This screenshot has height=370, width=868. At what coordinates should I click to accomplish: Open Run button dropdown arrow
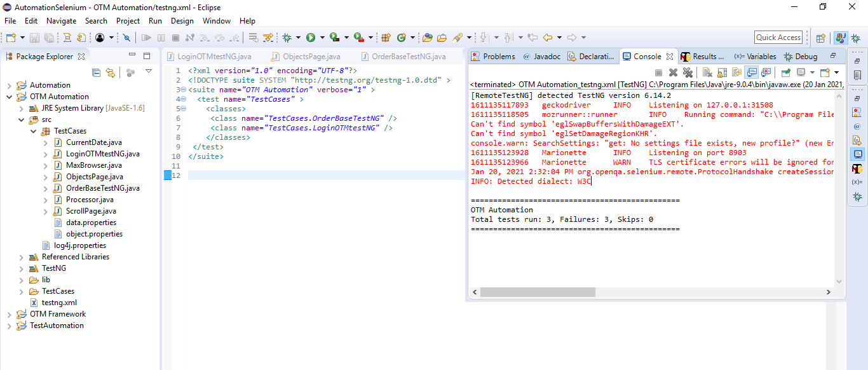click(322, 38)
